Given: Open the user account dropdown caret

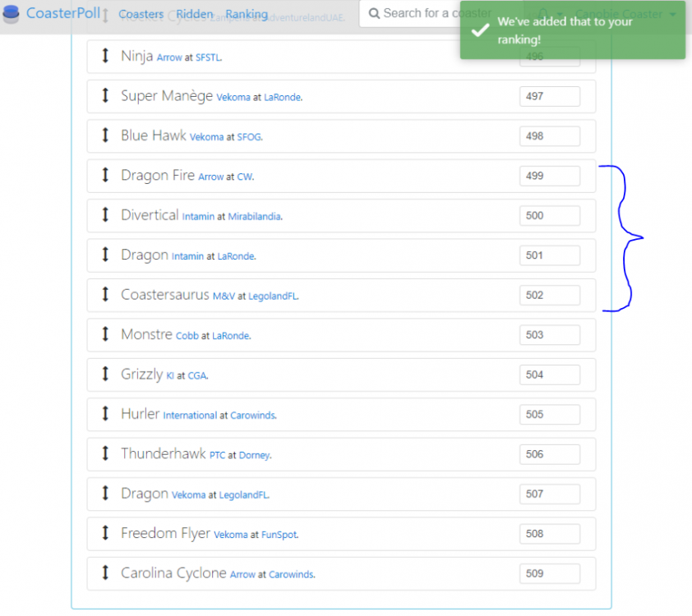Looking at the screenshot, I should (672, 15).
